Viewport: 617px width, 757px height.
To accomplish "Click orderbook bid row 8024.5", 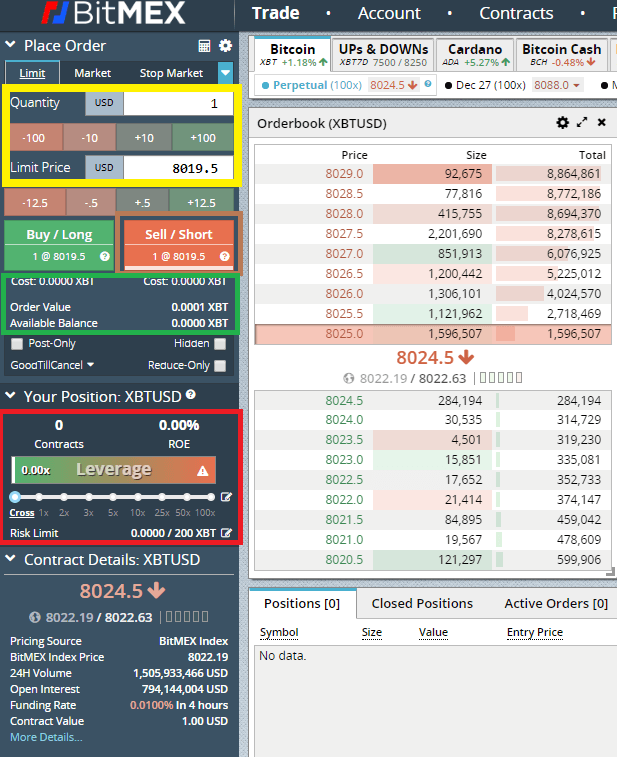I will pos(433,400).
